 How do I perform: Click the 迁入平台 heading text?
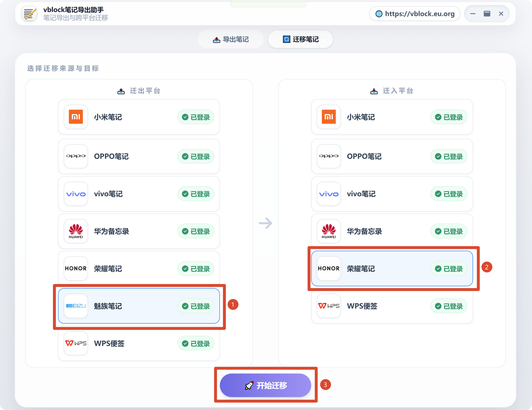pyautogui.click(x=398, y=91)
